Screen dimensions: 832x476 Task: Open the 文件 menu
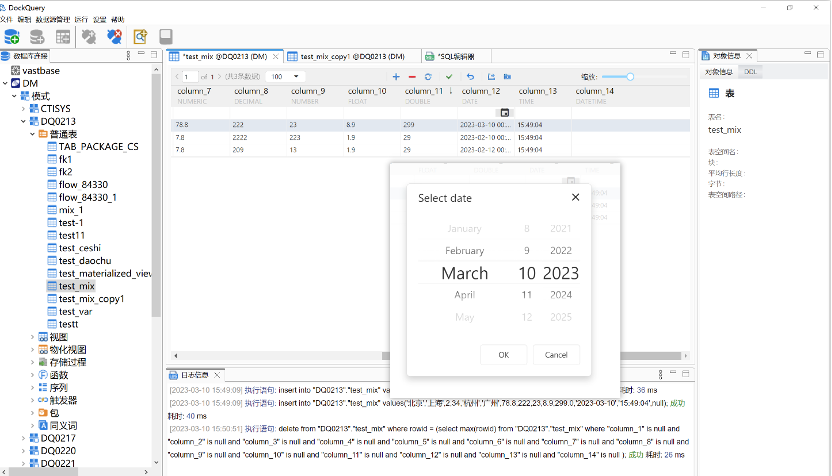click(x=6, y=20)
